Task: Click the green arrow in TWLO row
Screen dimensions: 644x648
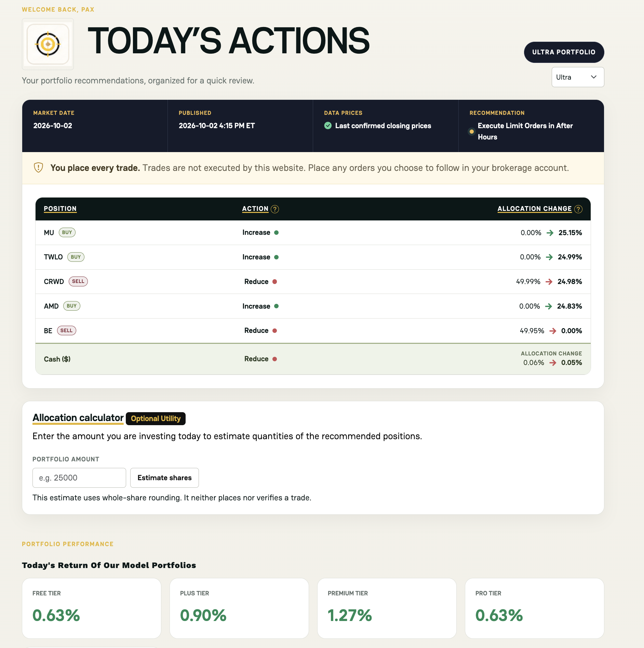Action: pos(549,257)
